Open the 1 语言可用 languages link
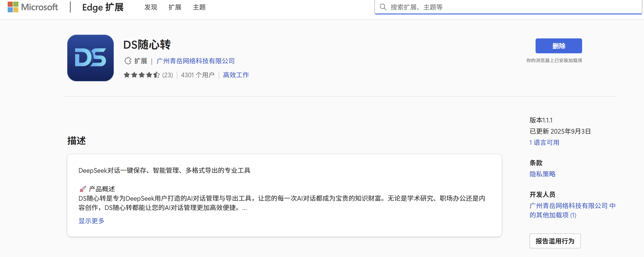Image resolution: width=644 pixels, height=257 pixels. click(x=544, y=142)
